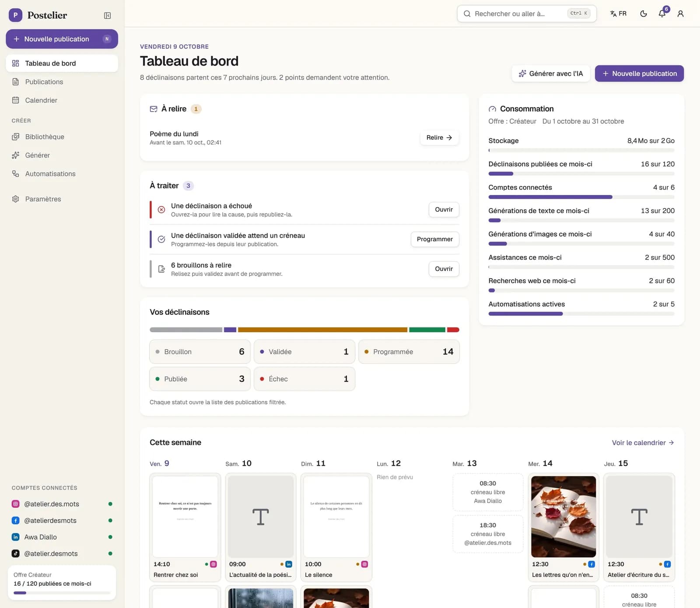Open Les lettres qu'on n'en... autumn leaves thumbnail
This screenshot has height=608, width=700.
[x=563, y=517]
